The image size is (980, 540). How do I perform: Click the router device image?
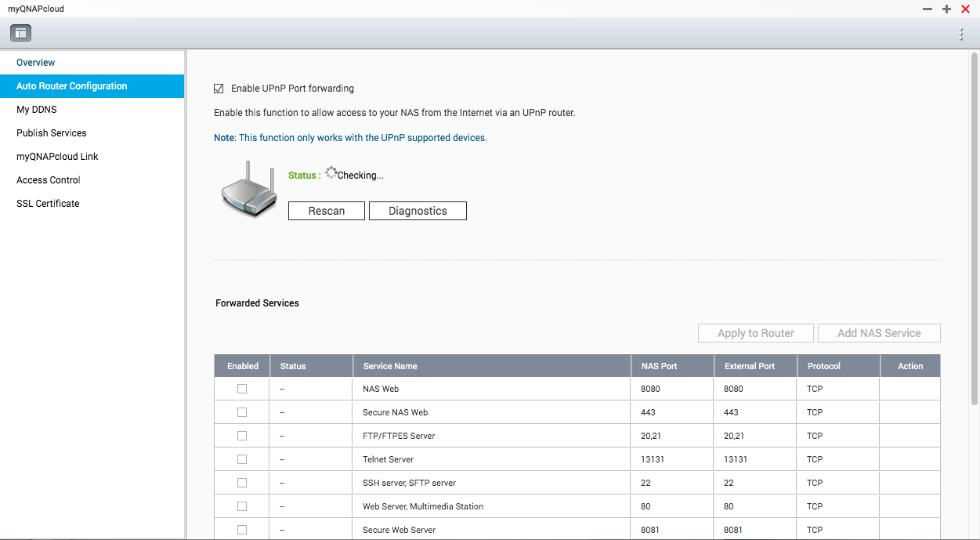click(x=248, y=190)
